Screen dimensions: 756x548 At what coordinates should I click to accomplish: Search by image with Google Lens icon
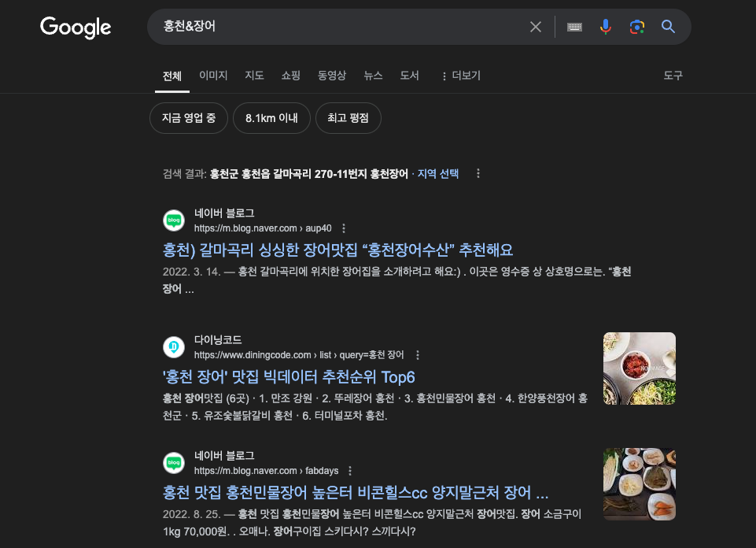637,27
